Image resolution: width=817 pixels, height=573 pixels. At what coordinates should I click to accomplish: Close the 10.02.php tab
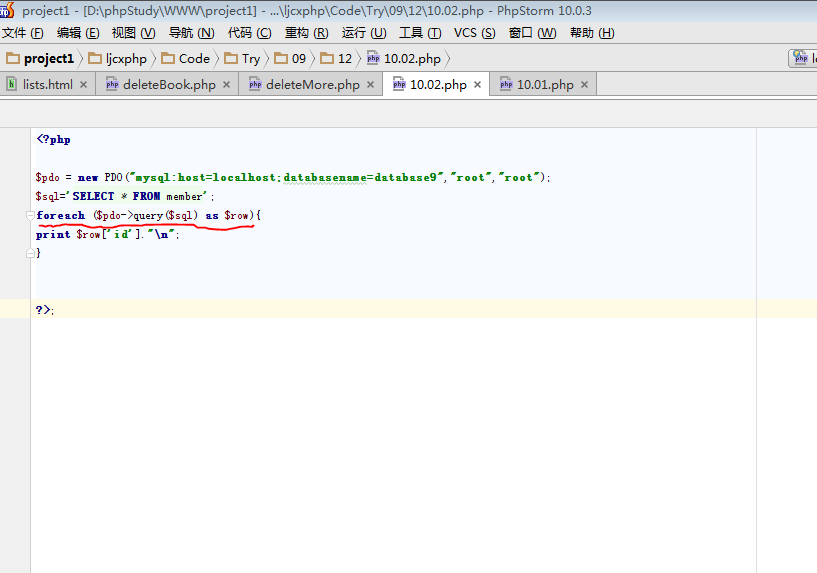(x=477, y=84)
